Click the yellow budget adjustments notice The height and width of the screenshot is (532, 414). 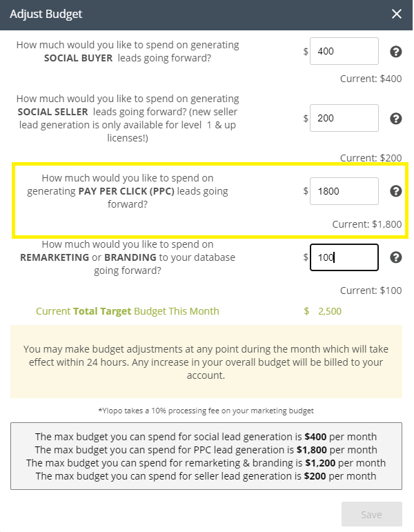click(206, 362)
